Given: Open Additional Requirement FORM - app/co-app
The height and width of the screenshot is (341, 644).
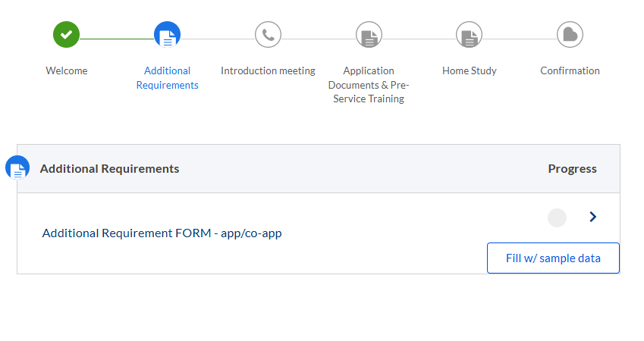Looking at the screenshot, I should (162, 233).
